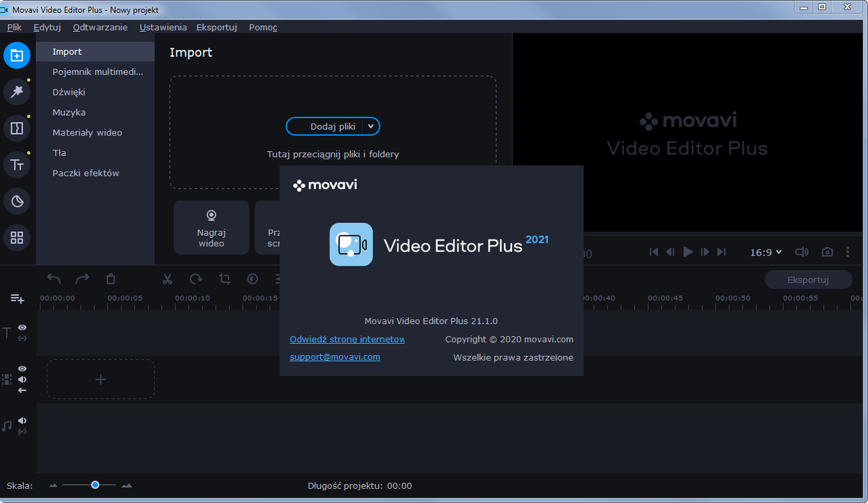Click the audio track music note icon
The width and height of the screenshot is (868, 503).
click(x=7, y=426)
